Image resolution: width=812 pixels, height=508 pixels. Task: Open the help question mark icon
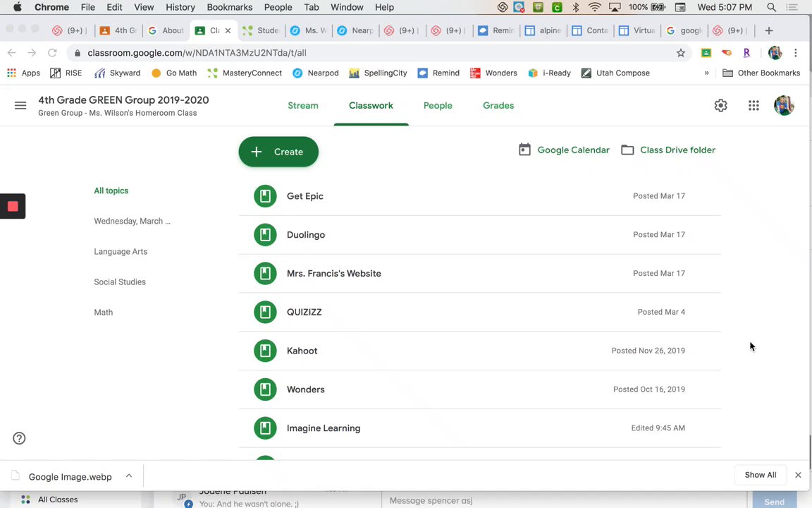coord(19,439)
